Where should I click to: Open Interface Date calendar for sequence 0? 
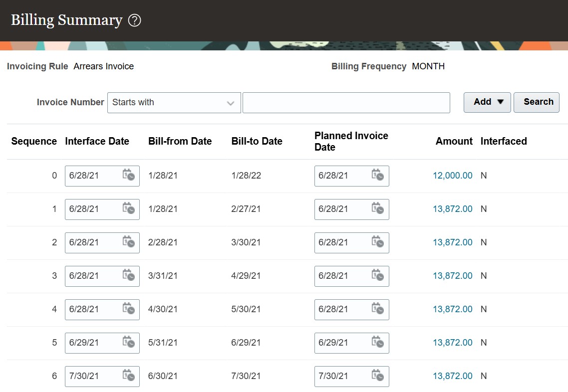click(129, 175)
